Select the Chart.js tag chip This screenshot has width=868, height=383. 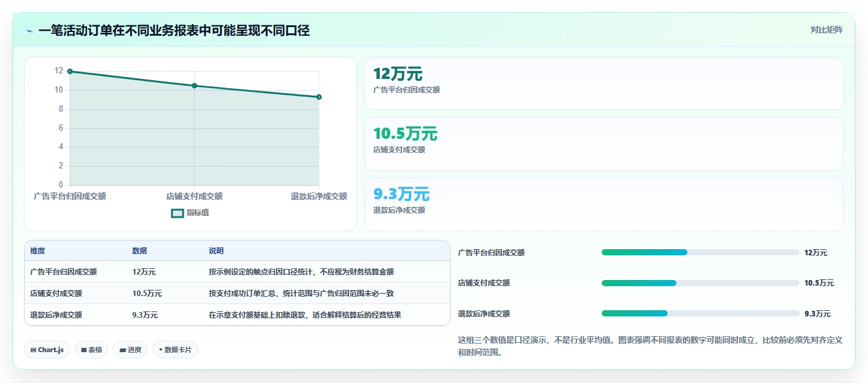coord(47,350)
